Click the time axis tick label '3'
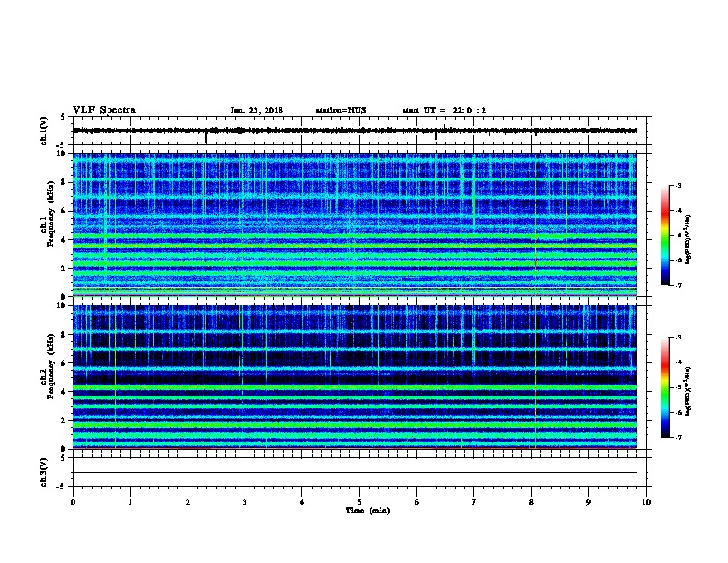 [x=245, y=502]
